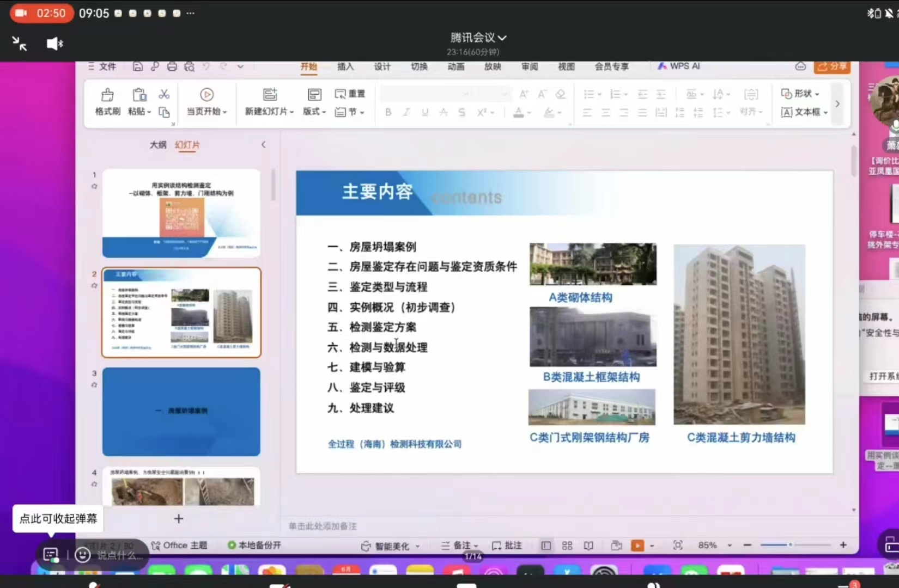
Task: Create a slide with 新建幻灯片 icon
Action: pos(270,94)
